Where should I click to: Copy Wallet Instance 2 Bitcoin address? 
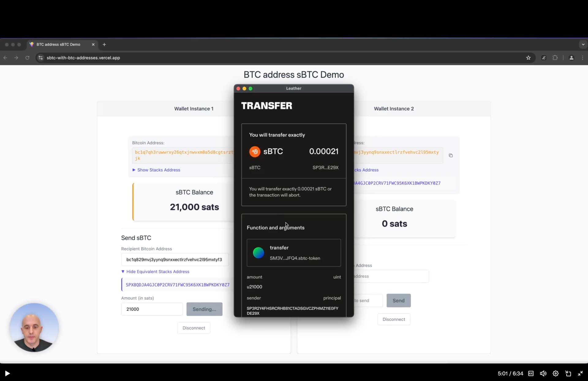(x=450, y=155)
